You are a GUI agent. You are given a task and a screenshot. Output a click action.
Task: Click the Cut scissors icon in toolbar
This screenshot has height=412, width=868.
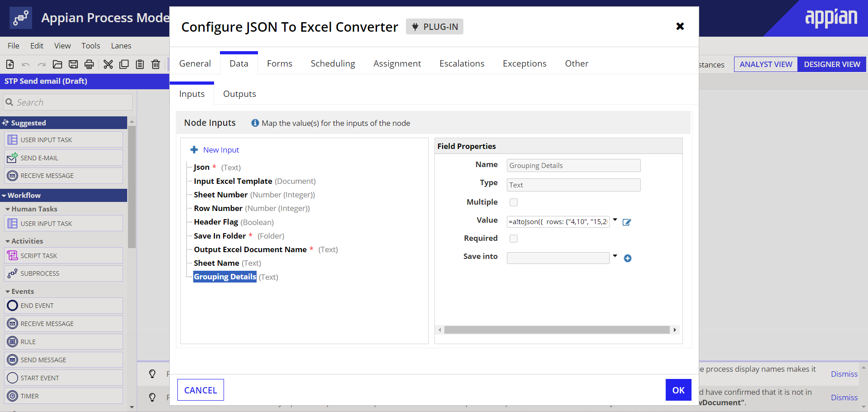point(108,64)
